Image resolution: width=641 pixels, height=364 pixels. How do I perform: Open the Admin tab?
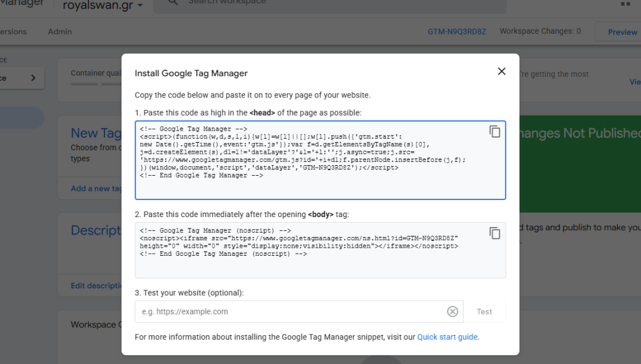(x=59, y=31)
